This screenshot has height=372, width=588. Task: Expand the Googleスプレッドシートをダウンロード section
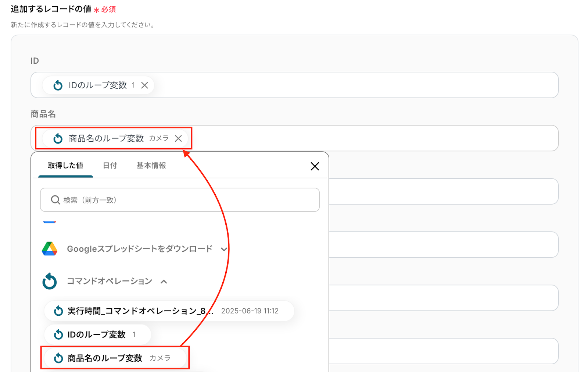[224, 249]
